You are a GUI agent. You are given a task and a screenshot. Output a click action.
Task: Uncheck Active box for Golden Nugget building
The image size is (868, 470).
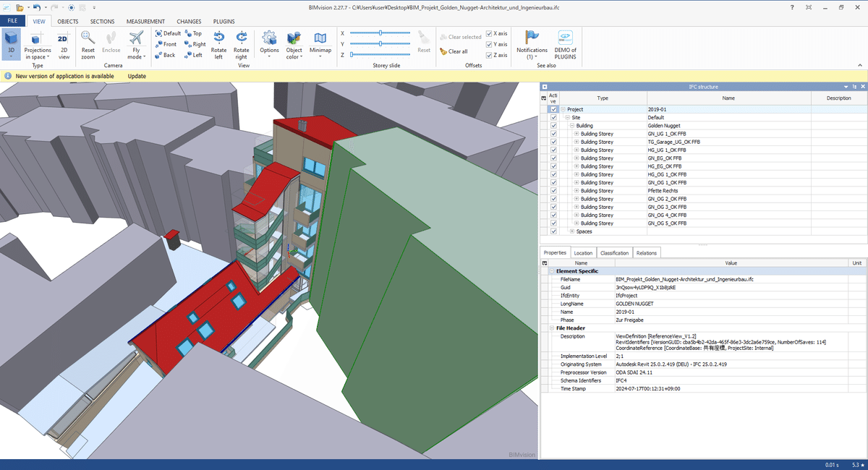(554, 126)
